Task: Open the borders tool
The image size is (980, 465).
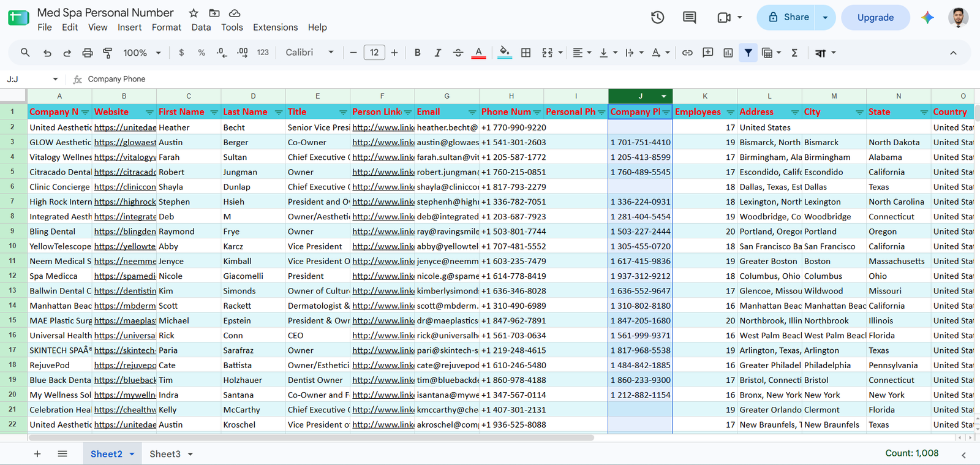Action: pyautogui.click(x=526, y=53)
